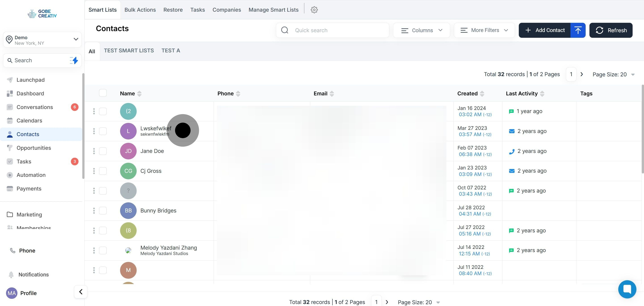Open the More Filters dropdown
Image resolution: width=644 pixels, height=306 pixels.
coord(484,30)
